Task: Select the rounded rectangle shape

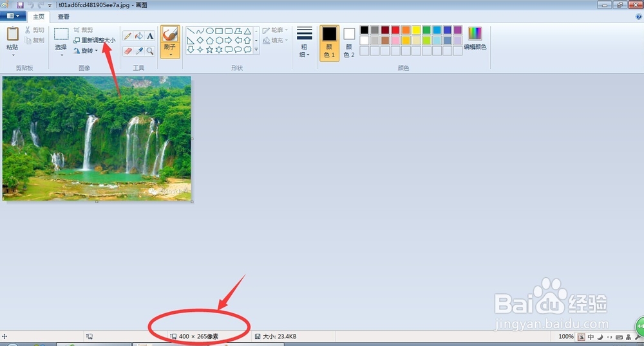Action: pyautogui.click(x=229, y=31)
